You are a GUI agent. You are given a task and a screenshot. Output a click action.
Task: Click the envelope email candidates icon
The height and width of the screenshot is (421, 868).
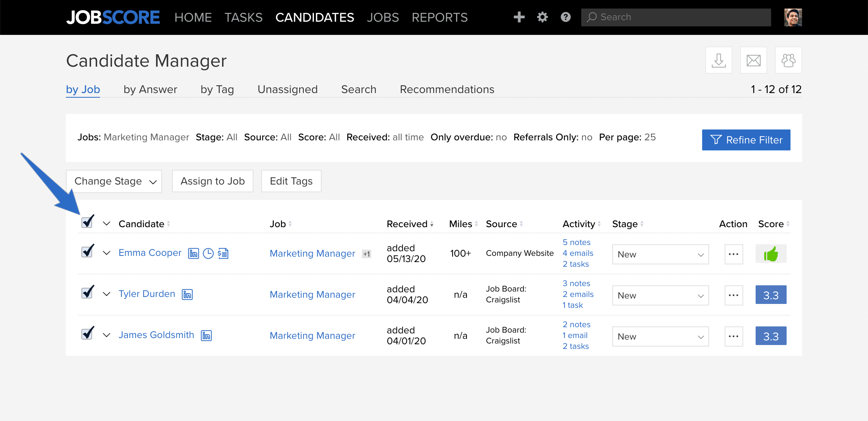point(754,60)
